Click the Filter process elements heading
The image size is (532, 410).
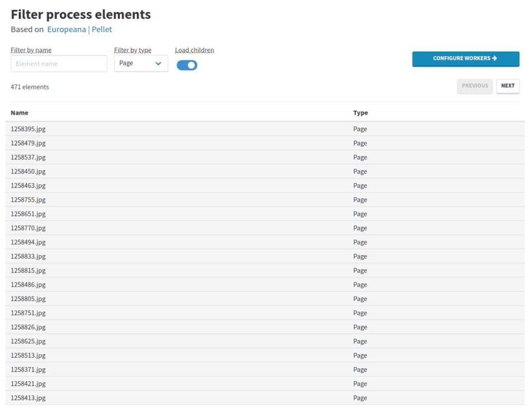click(81, 14)
